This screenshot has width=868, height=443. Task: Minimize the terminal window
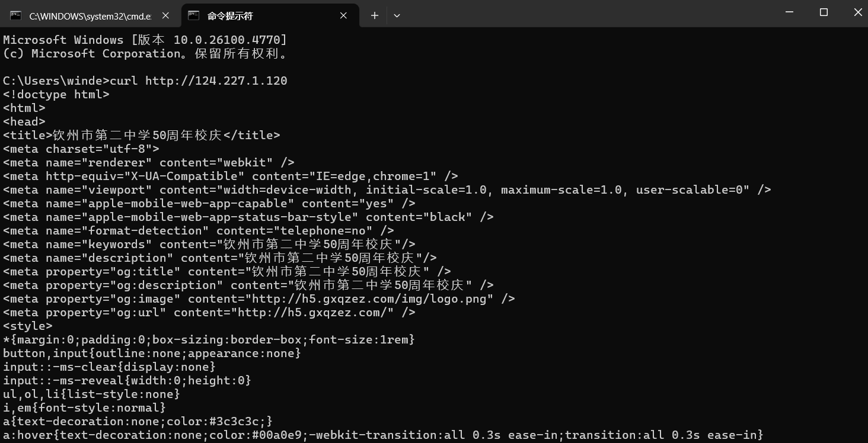point(789,12)
